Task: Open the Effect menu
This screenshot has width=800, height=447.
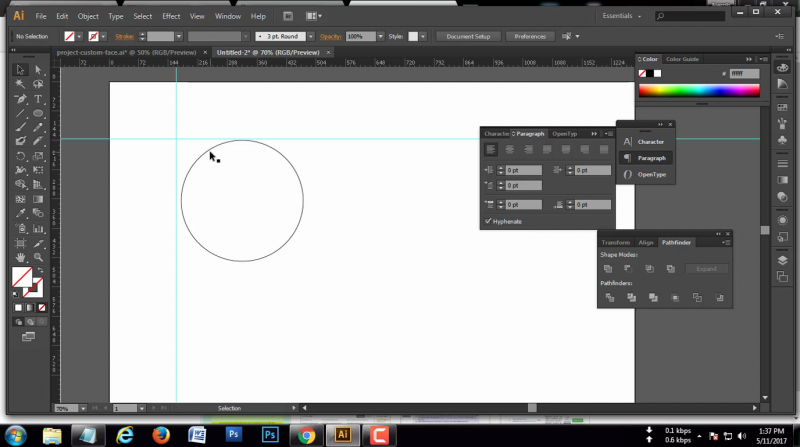Action: coord(171,16)
